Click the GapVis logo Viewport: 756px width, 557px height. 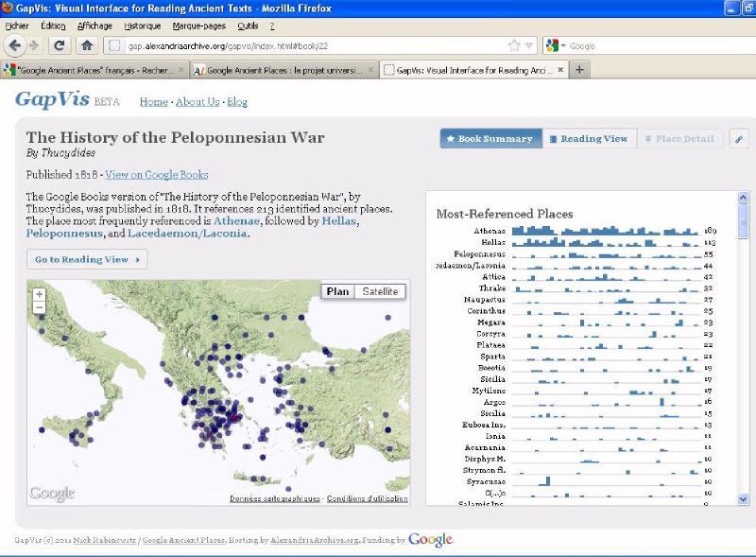(x=53, y=99)
